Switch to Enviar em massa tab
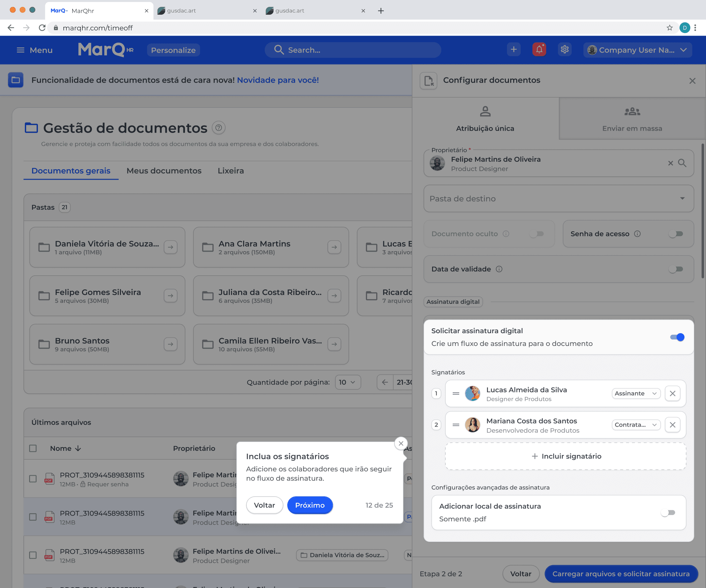 pos(632,119)
